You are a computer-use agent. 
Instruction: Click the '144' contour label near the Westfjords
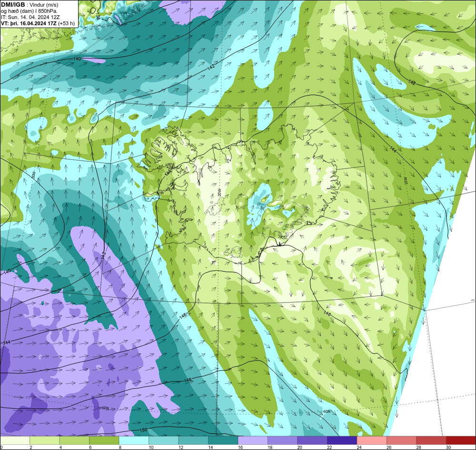pyautogui.click(x=169, y=172)
